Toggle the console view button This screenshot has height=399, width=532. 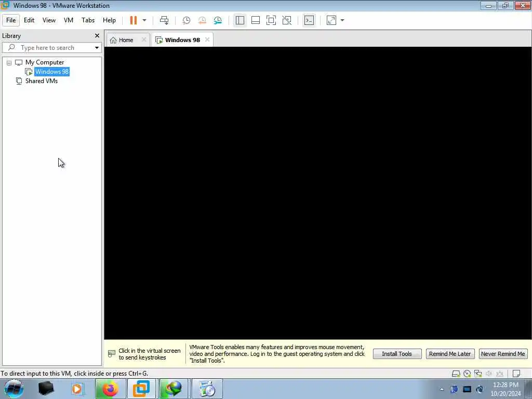pyautogui.click(x=309, y=20)
